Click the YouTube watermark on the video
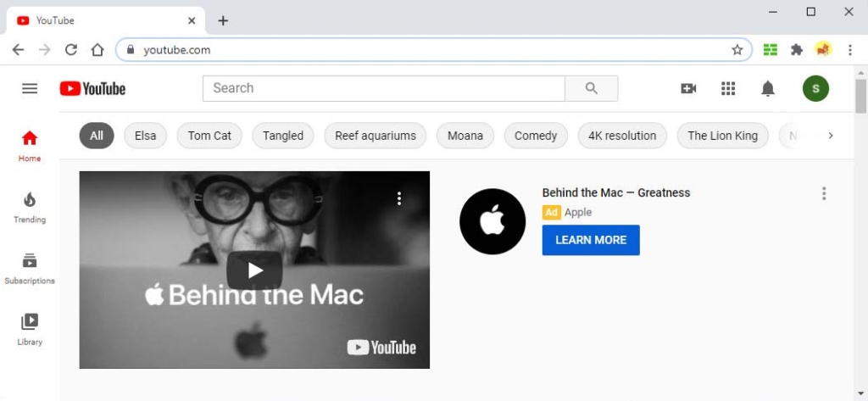This screenshot has width=868, height=401. pyautogui.click(x=381, y=348)
